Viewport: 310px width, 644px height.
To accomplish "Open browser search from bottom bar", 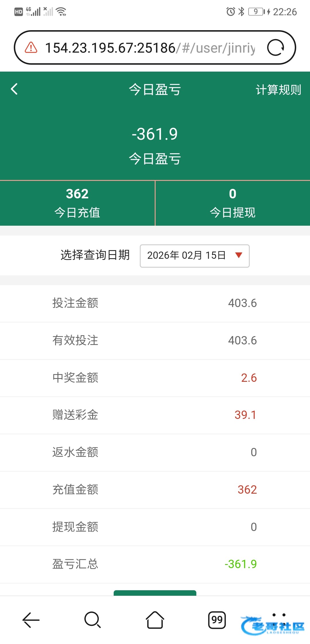I will (x=92, y=620).
